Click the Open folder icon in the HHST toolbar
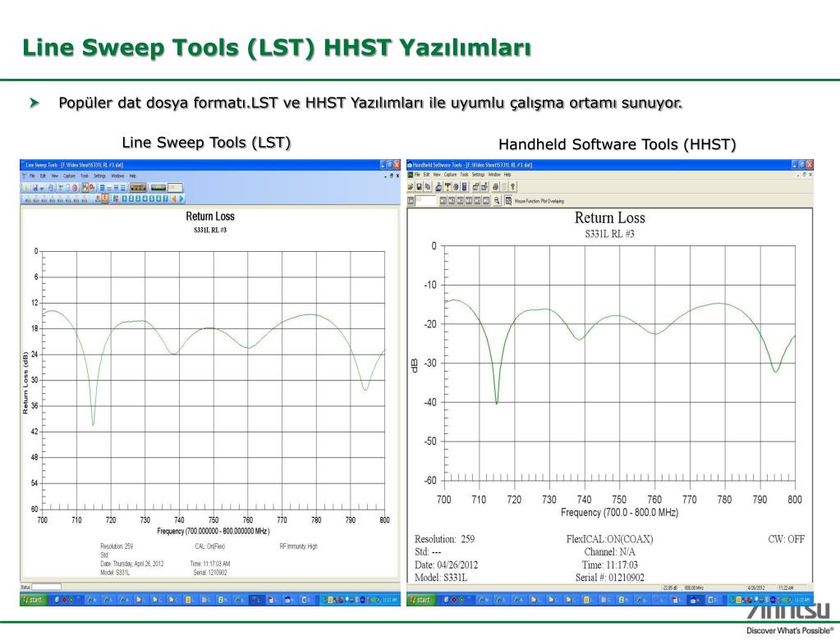This screenshot has width=840, height=640. 411,187
